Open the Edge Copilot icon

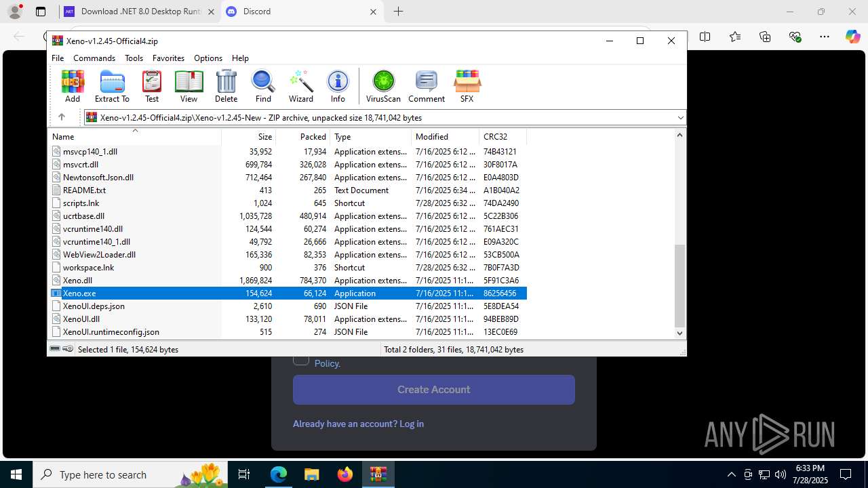coord(852,37)
